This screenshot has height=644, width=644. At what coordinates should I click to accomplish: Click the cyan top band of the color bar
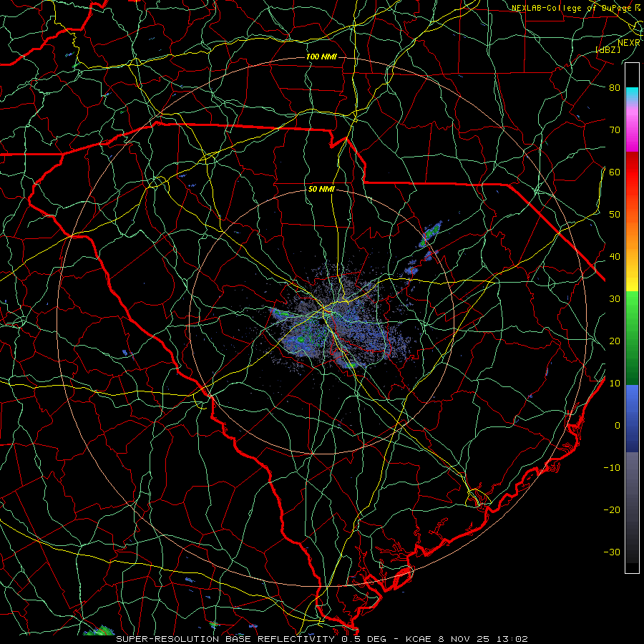pyautogui.click(x=632, y=94)
